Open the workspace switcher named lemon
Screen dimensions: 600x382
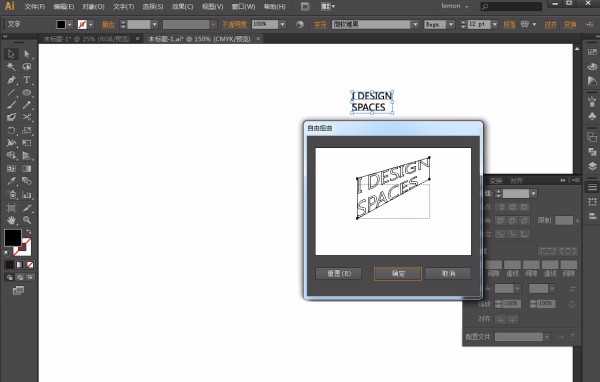(455, 6)
